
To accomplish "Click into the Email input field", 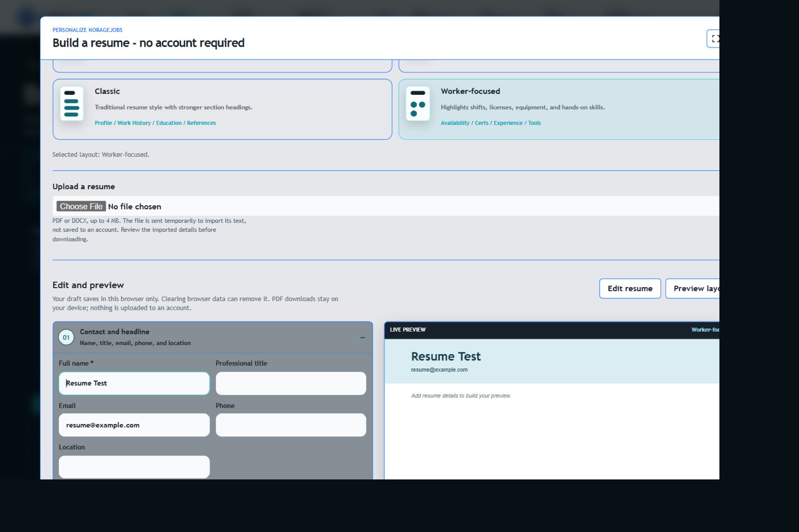I will point(134,425).
